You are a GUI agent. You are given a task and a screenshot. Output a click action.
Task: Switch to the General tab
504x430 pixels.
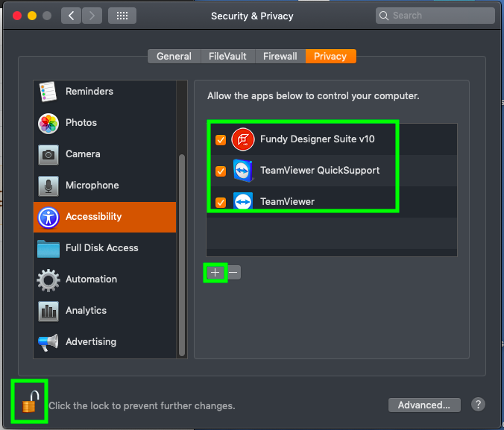(174, 56)
